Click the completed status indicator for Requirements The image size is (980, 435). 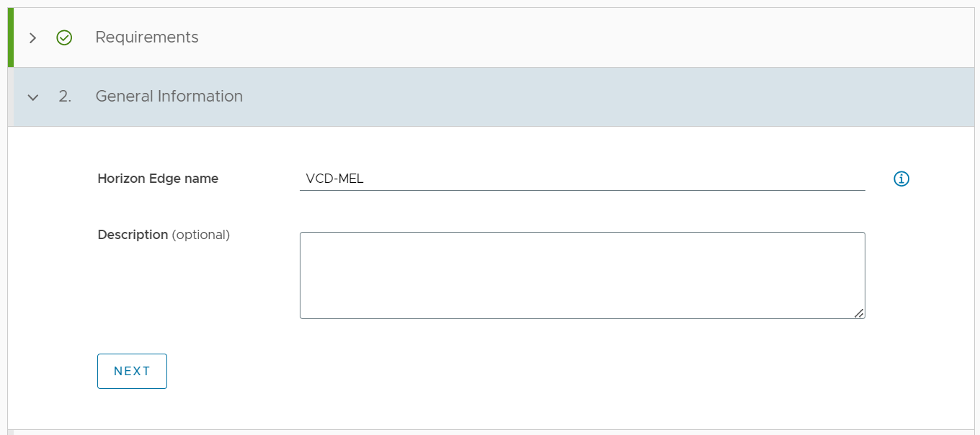(x=64, y=37)
